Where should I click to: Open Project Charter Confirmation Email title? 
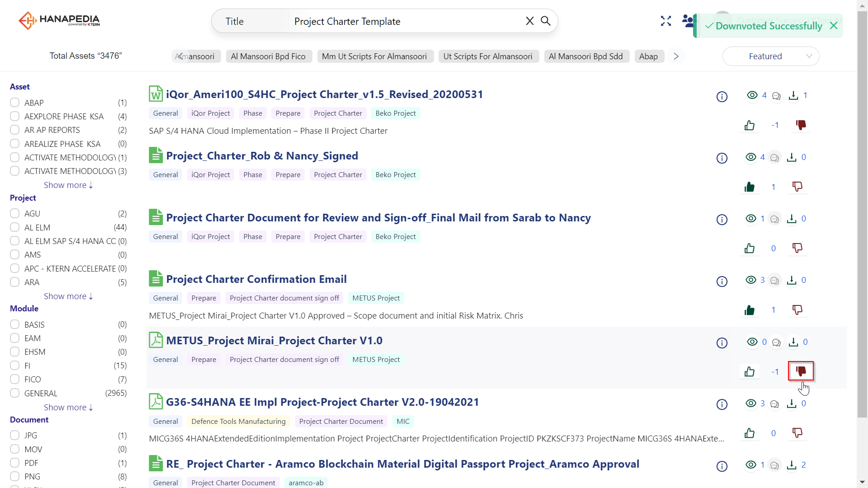pyautogui.click(x=256, y=279)
